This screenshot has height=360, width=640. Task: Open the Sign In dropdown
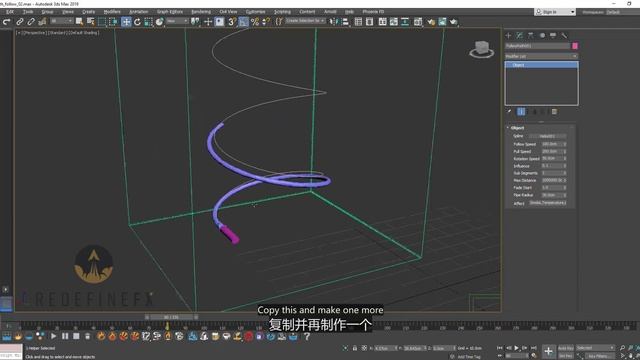[555, 12]
